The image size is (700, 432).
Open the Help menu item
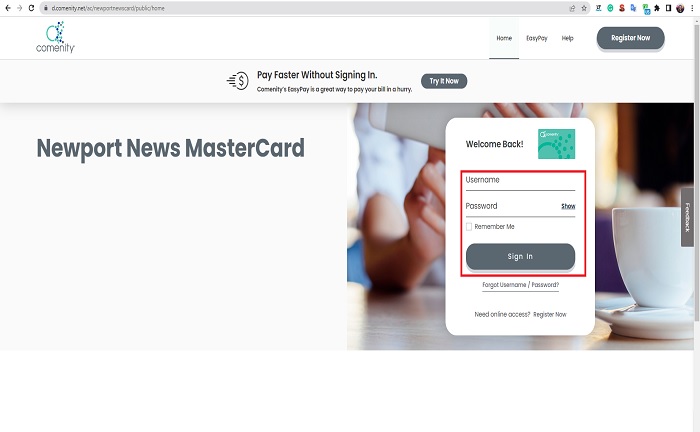click(x=567, y=38)
